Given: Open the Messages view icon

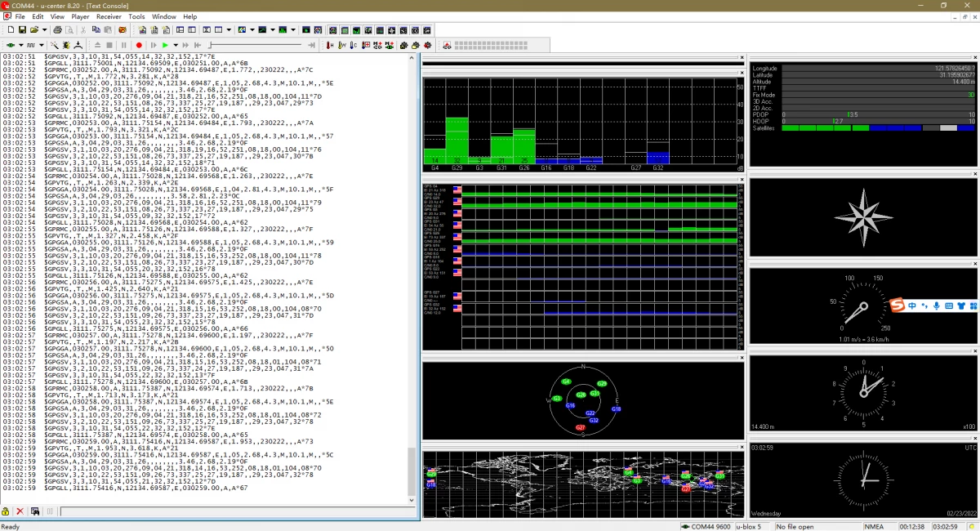Looking at the screenshot, I should pyautogui.click(x=180, y=30).
